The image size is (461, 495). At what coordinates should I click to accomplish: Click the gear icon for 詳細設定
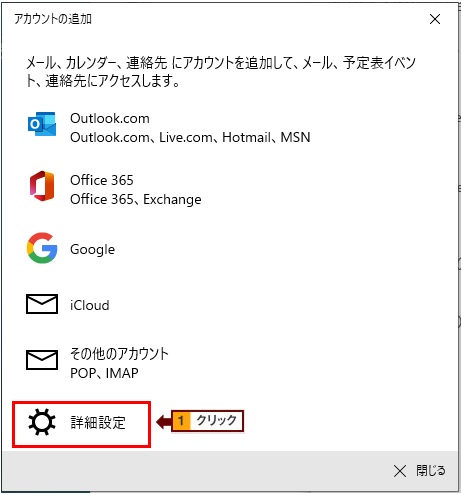pyautogui.click(x=42, y=422)
